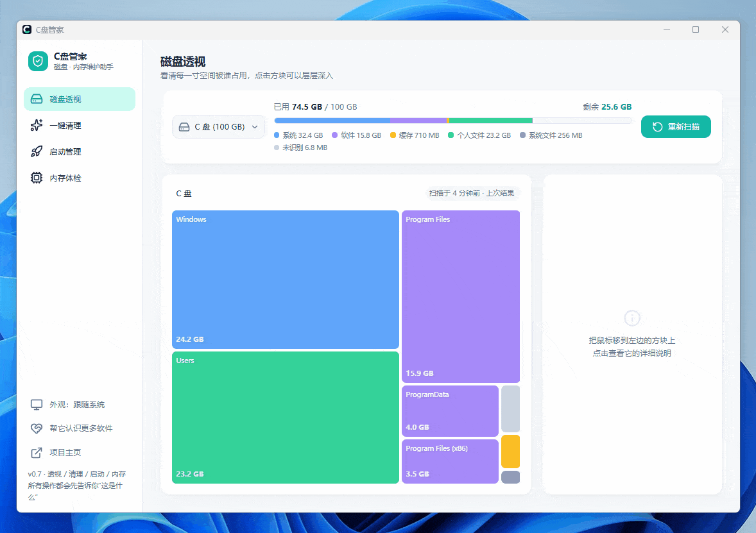
Task: Click the 重新扫描 rescan button
Action: point(676,127)
